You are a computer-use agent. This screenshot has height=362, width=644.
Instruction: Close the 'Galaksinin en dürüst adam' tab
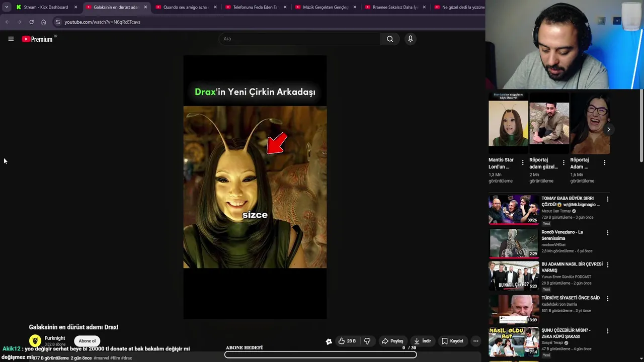[x=145, y=7]
